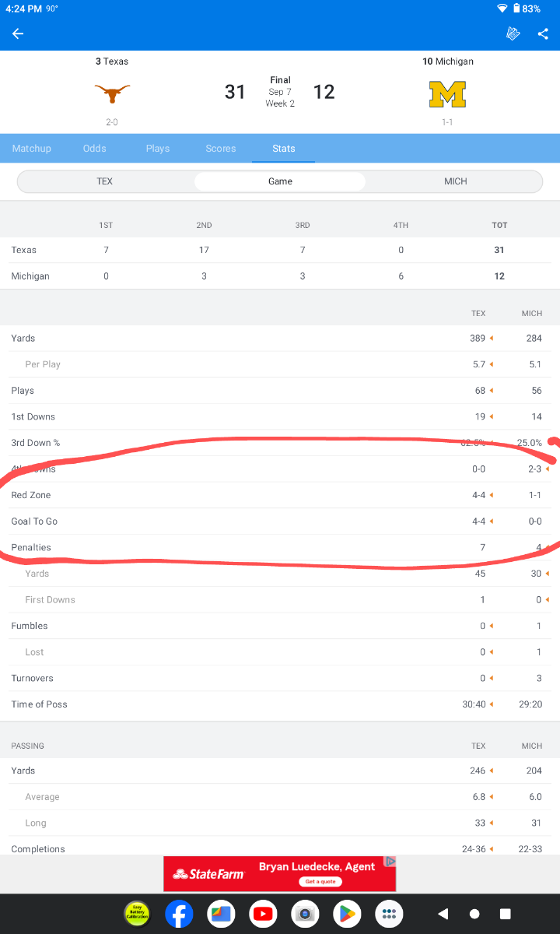Open the Scores tab
Viewport: 560px width, 934px height.
click(221, 149)
